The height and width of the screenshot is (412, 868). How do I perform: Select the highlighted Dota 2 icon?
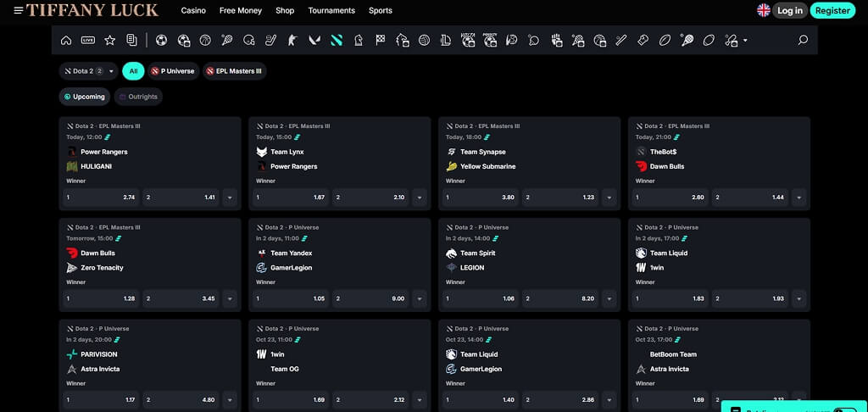337,40
